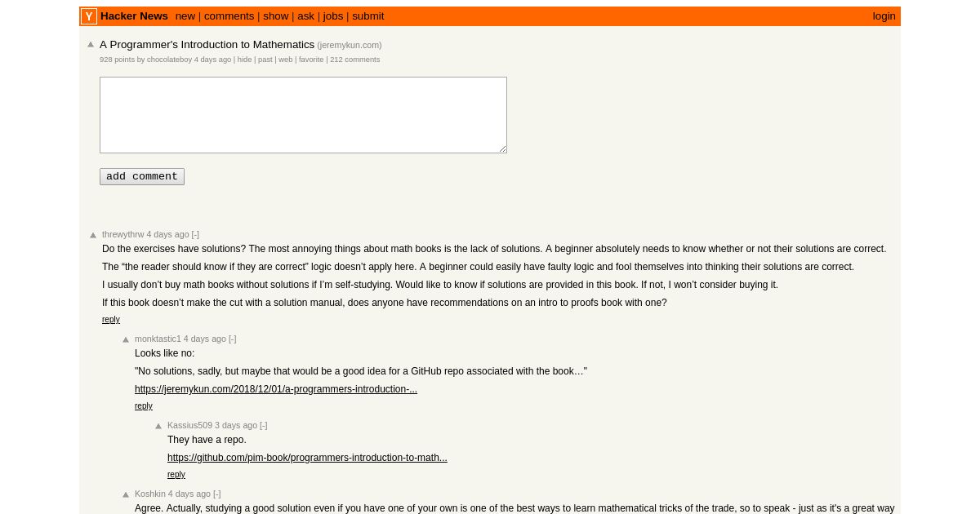Upvote the story A Programmer's Introduction to Mathematics
980x514 pixels.
pos(91,45)
